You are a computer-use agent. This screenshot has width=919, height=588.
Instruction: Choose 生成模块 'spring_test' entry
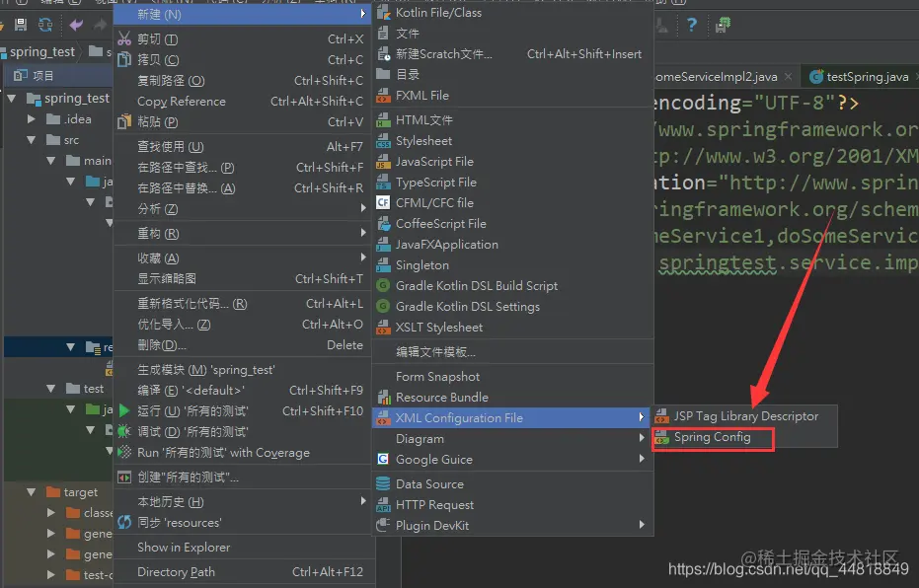click(242, 370)
